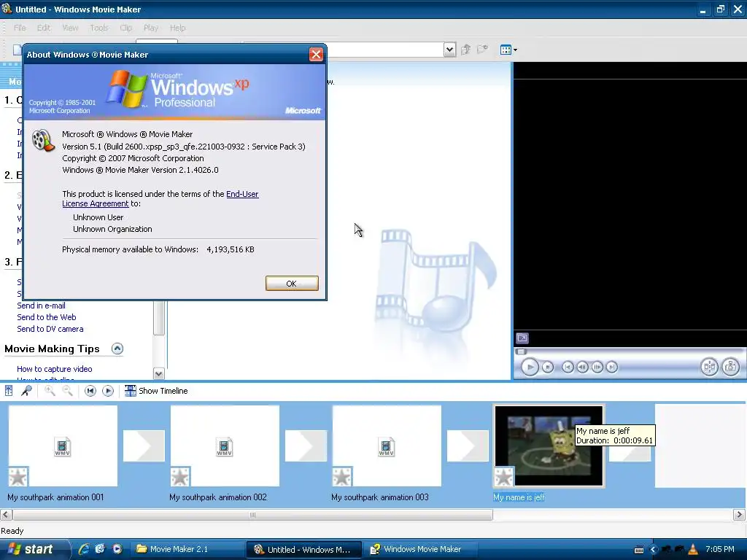Open the Play menu
This screenshot has height=560, width=747.
(x=150, y=28)
